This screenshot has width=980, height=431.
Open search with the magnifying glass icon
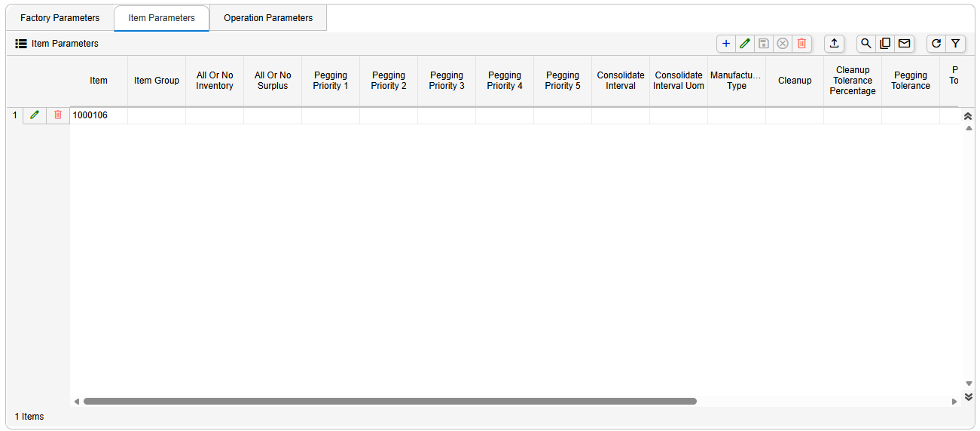866,44
